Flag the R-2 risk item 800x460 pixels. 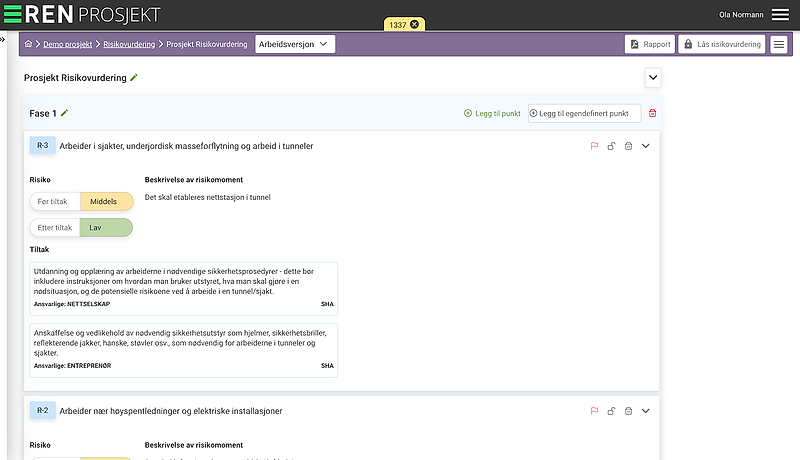click(x=594, y=411)
